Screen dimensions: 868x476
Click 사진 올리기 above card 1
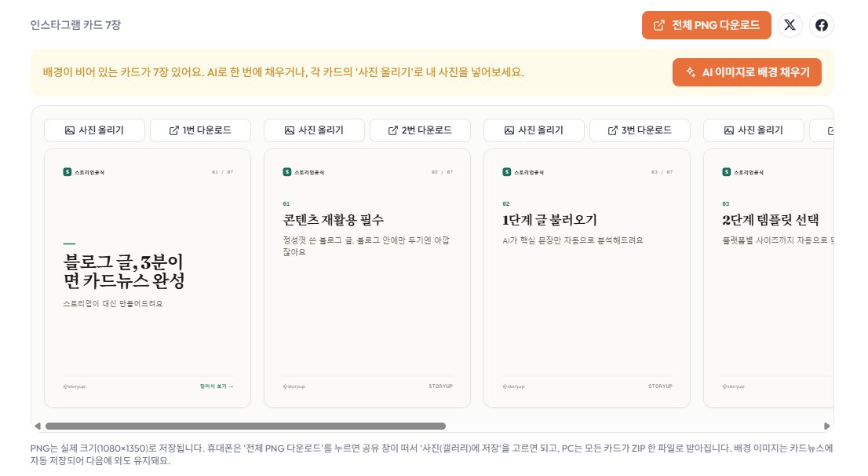click(95, 130)
